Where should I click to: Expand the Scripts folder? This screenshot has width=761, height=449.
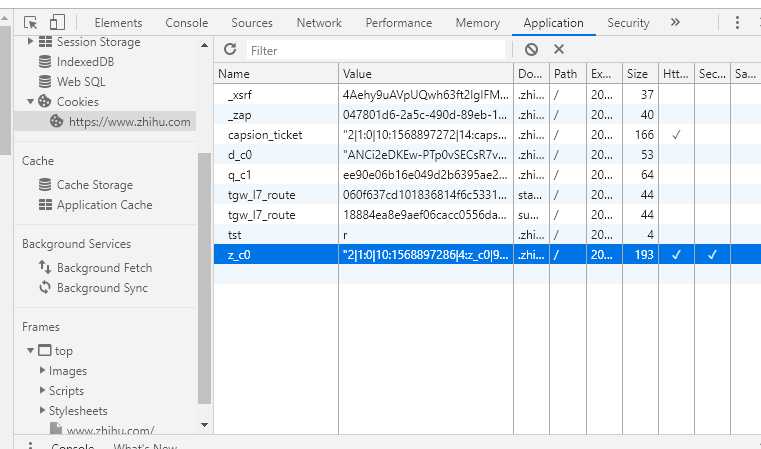tap(42, 390)
